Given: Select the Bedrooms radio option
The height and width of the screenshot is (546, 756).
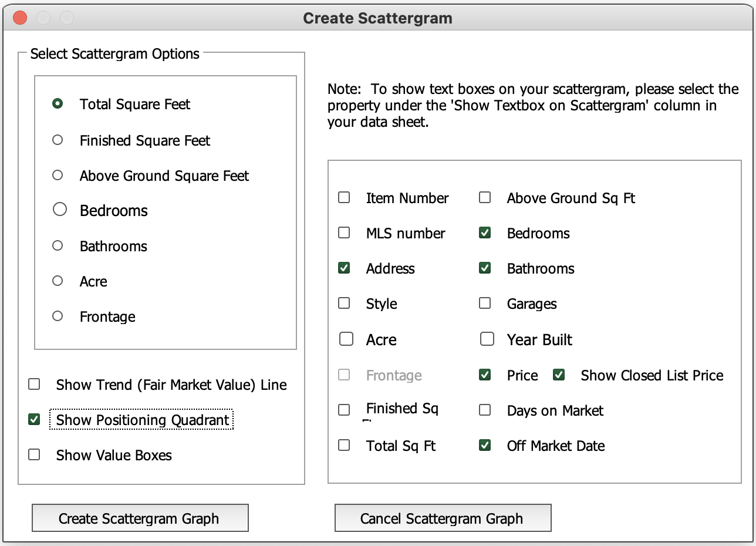Looking at the screenshot, I should coord(60,210).
